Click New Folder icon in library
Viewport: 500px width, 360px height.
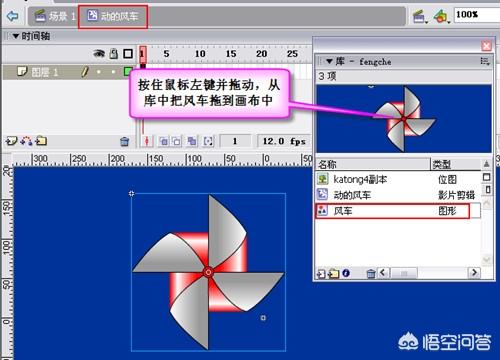pos(333,274)
